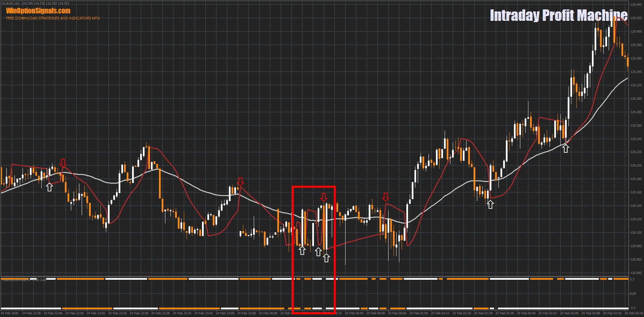Click the 0.00 indicator scale label
This screenshot has width=644, height=317.
click(633, 294)
